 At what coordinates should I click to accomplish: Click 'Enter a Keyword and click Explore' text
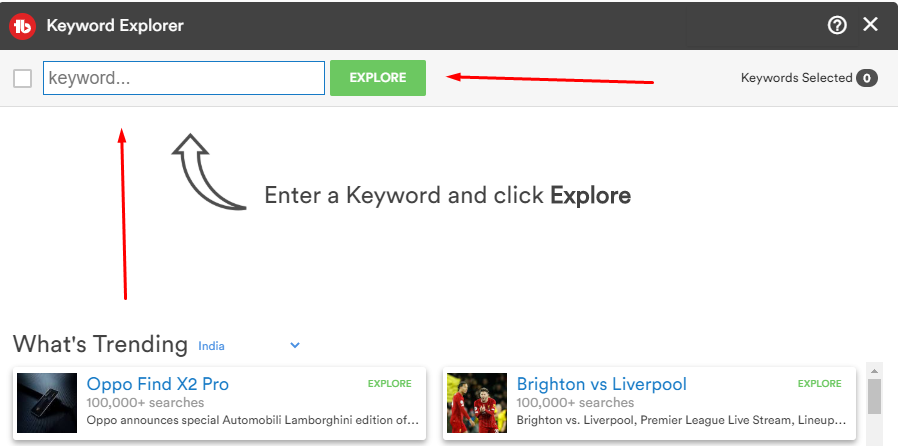click(x=448, y=195)
